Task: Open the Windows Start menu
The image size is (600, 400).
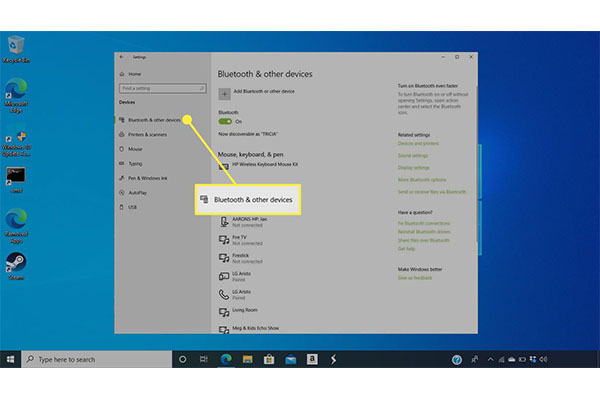Action: (x=10, y=359)
